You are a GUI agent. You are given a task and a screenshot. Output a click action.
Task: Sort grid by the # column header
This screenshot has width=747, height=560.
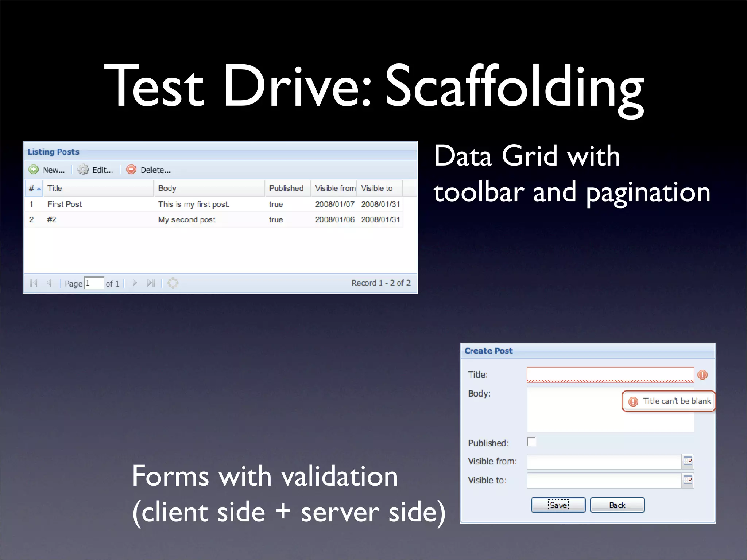(x=34, y=188)
